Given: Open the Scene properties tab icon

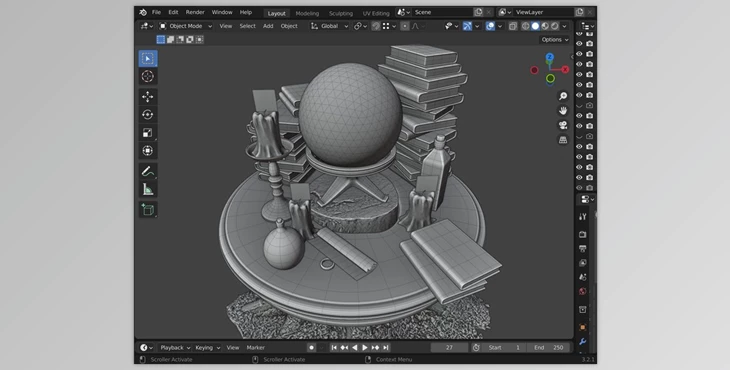Looking at the screenshot, I should [x=582, y=277].
